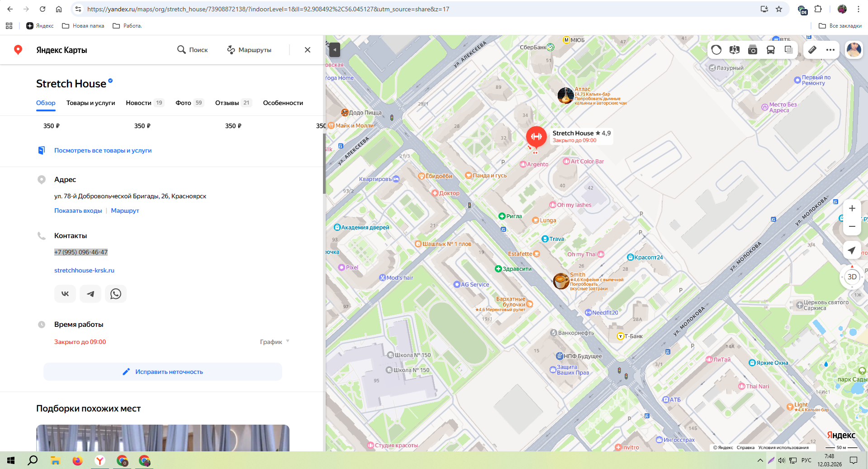This screenshot has width=868, height=469.
Task: Click the side panel vertical scrollbar
Action: [324, 163]
